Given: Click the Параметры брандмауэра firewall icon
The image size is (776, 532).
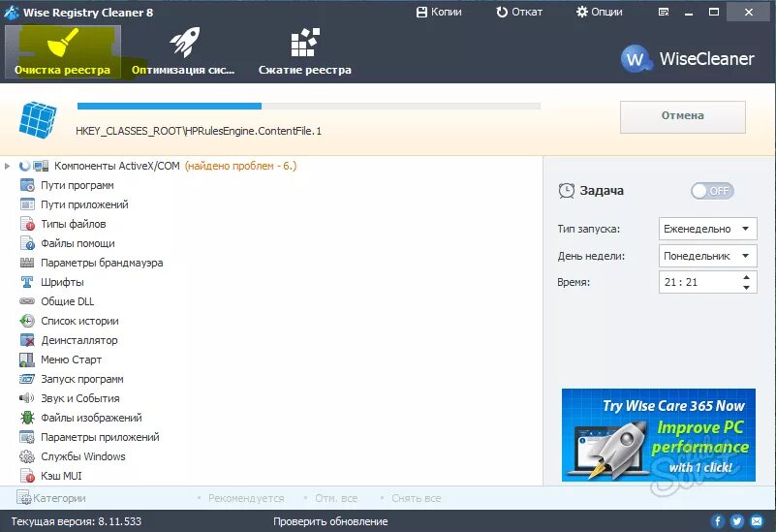Looking at the screenshot, I should tap(27, 263).
